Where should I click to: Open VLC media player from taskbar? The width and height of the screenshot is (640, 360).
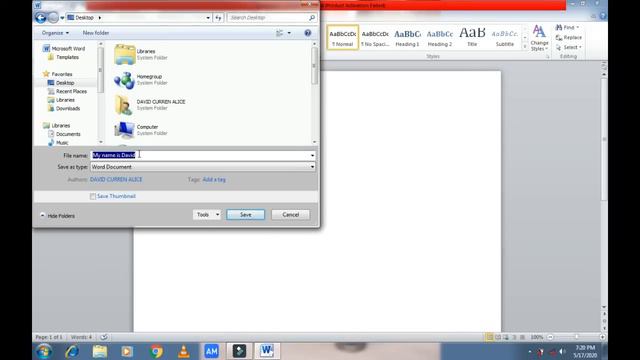pos(184,351)
